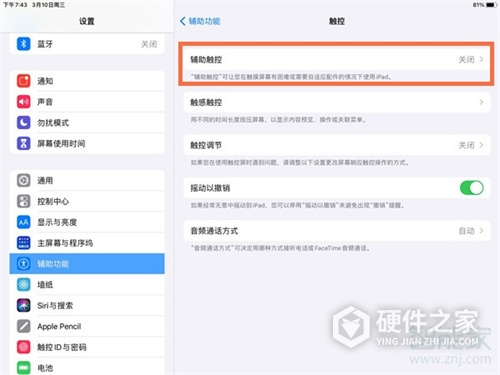The height and width of the screenshot is (375, 500).
Task: Open 触感触控 setting
Action: click(337, 102)
